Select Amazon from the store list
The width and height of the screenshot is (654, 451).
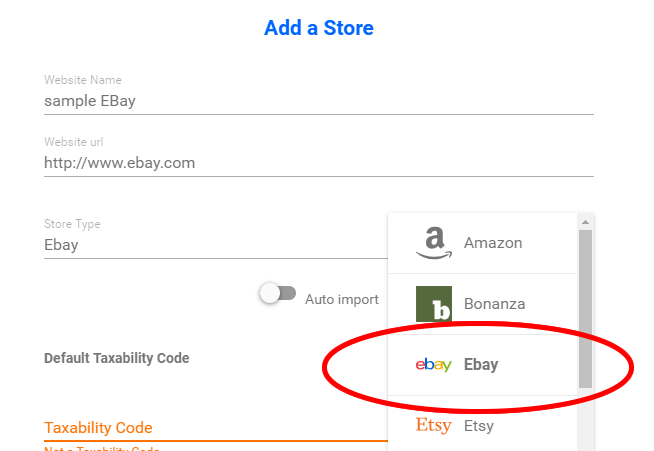(x=483, y=243)
